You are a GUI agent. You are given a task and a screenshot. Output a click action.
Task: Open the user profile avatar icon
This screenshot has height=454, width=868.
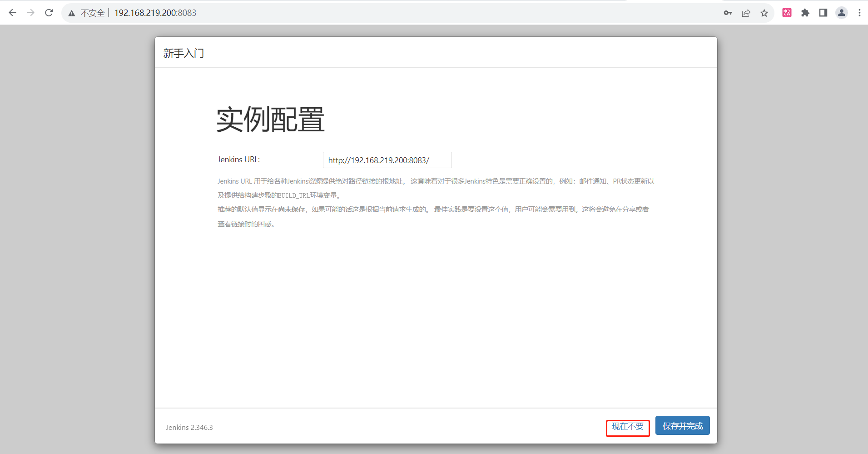click(x=842, y=13)
